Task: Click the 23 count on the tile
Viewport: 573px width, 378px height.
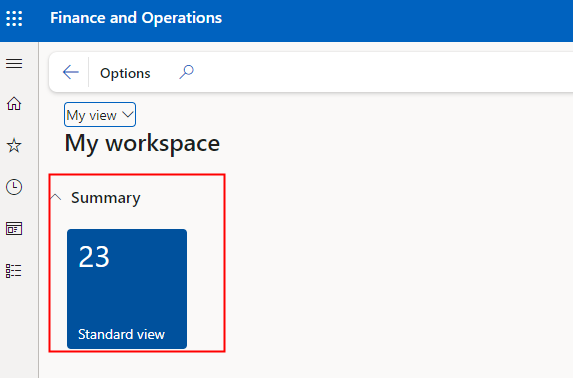Action: (94, 257)
